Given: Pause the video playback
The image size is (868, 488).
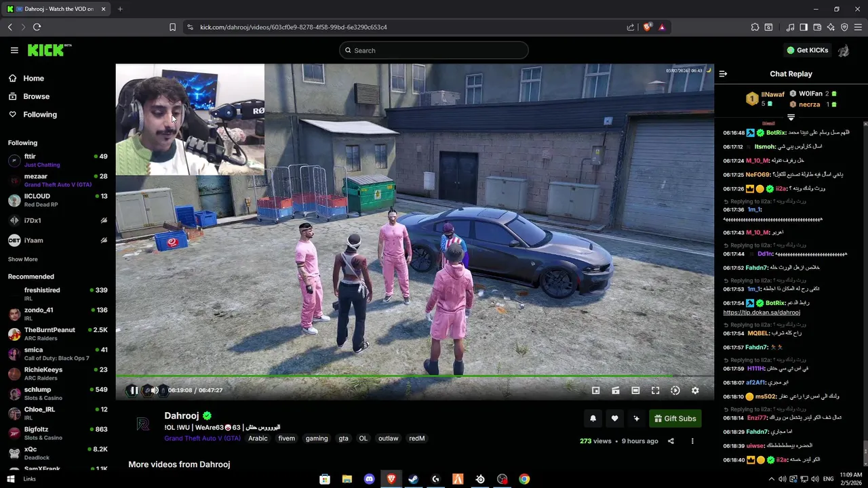Looking at the screenshot, I should click(x=134, y=390).
